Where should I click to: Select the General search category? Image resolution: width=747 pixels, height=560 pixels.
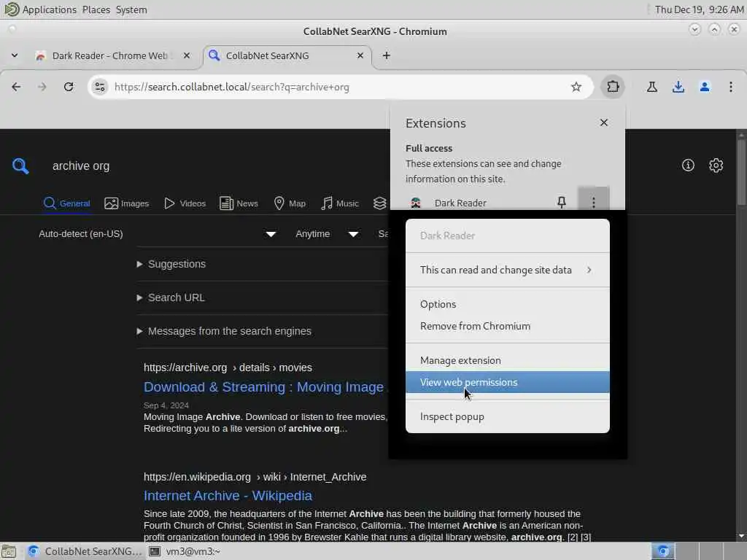point(66,203)
